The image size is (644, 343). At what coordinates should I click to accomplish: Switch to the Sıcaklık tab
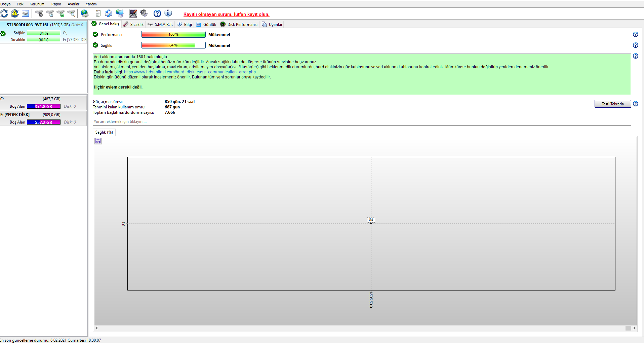(133, 24)
